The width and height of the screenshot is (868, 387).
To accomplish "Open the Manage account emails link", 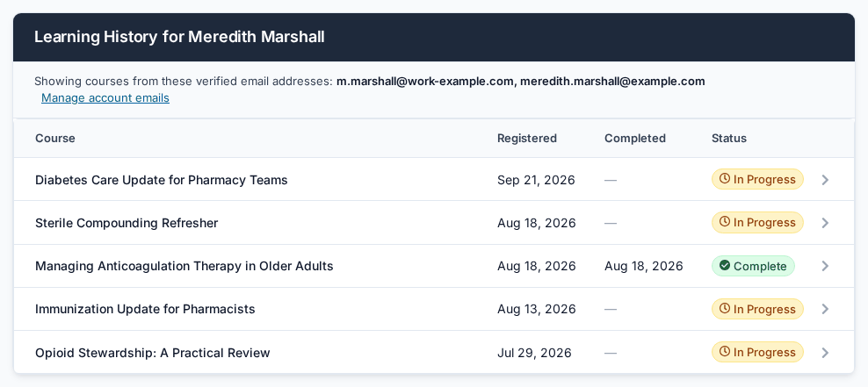I will (x=105, y=98).
